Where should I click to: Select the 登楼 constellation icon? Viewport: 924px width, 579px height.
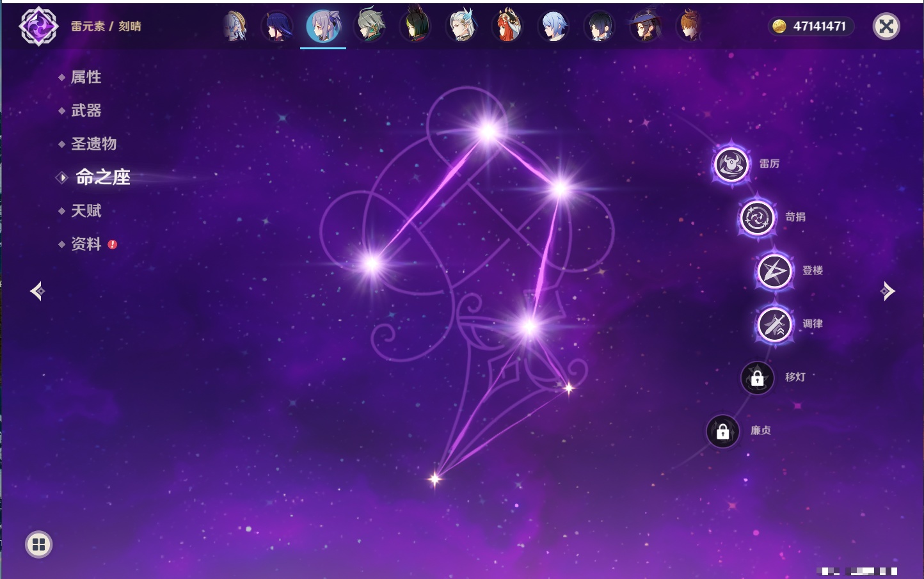click(774, 271)
